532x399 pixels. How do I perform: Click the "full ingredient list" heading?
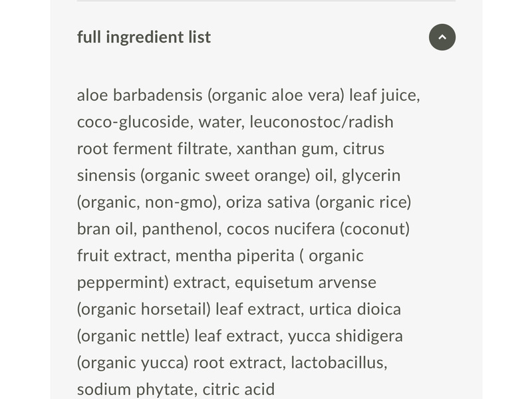(144, 37)
